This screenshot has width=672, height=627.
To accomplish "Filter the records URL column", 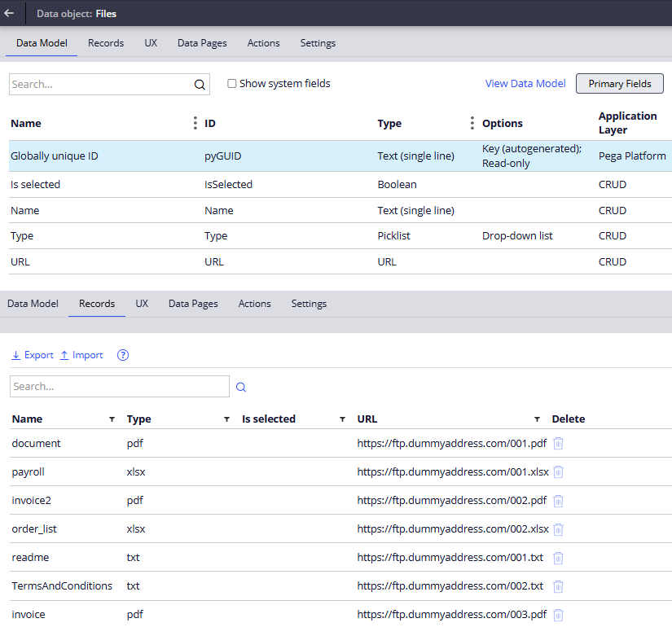I will 537,419.
